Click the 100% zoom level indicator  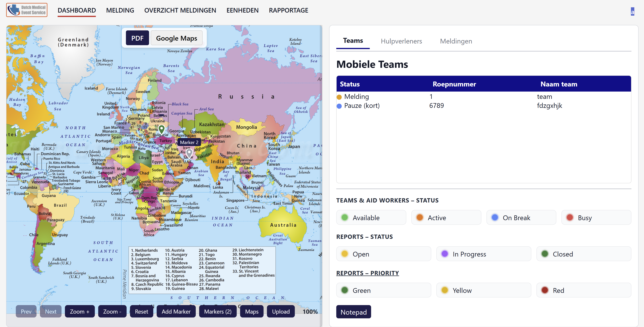310,312
